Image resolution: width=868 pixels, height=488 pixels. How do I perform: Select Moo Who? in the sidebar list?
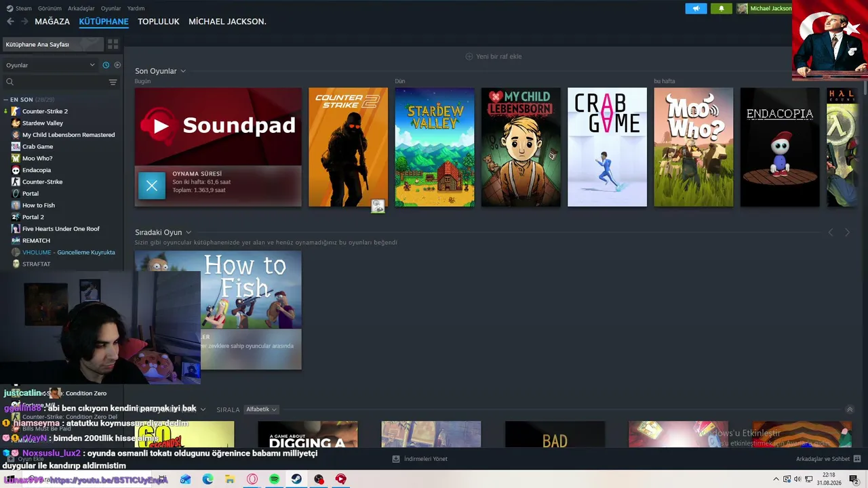(x=37, y=158)
